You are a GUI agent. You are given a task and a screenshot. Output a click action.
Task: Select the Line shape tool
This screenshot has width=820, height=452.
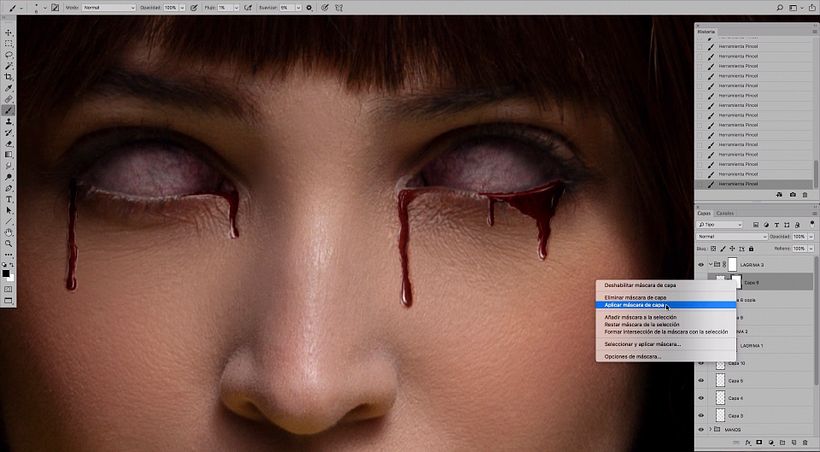coord(8,221)
